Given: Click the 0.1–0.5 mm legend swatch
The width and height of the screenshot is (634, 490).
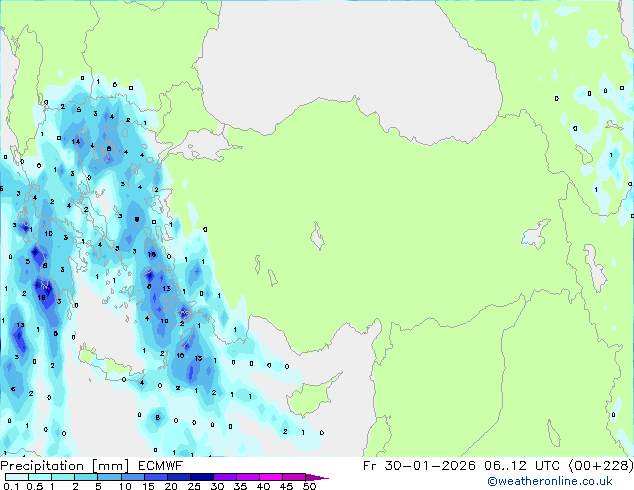Looking at the screenshot, I should tap(17, 477).
